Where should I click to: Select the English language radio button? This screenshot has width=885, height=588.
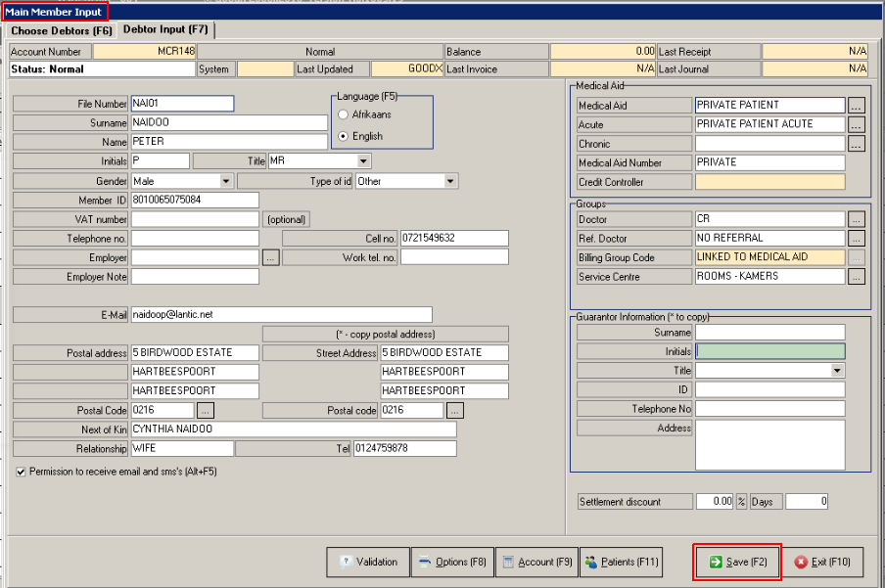click(343, 137)
